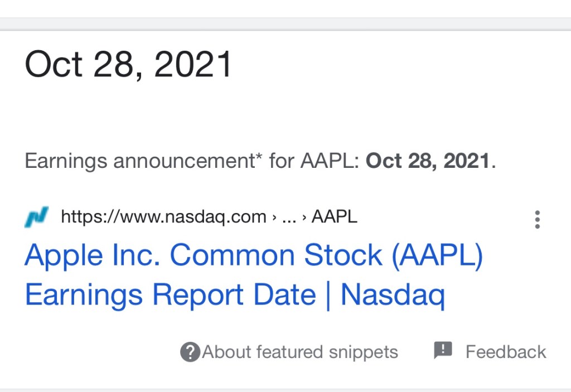The width and height of the screenshot is (571, 392).
Task: Click the first breadcrumb chevron after nasdaq.com
Action: click(x=274, y=217)
